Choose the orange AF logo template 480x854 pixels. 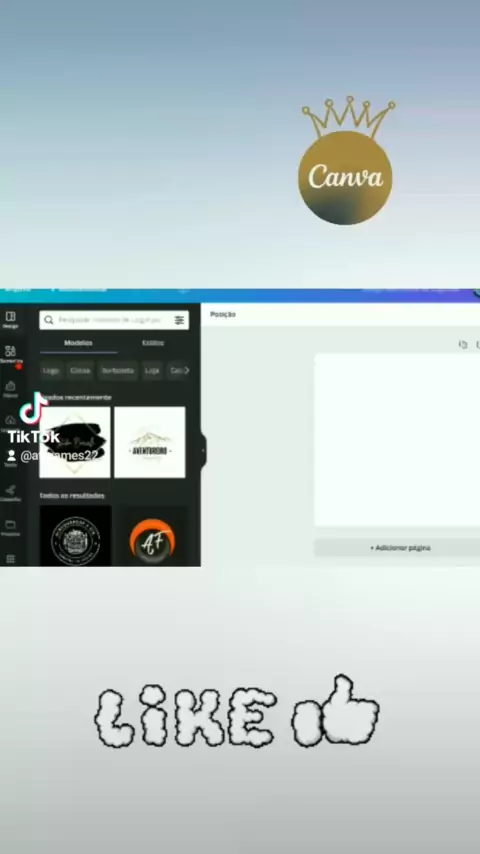coord(152,536)
